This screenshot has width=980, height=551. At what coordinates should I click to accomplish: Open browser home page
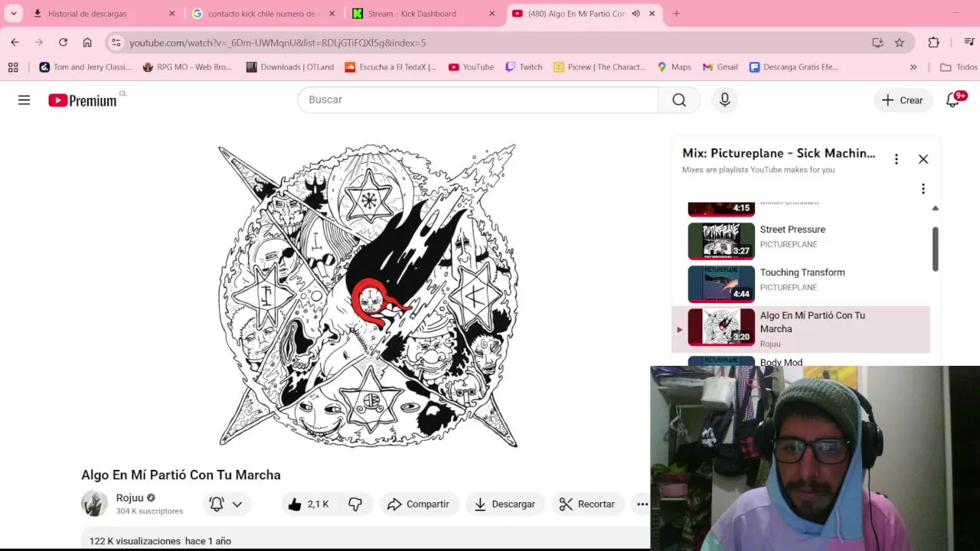[87, 43]
